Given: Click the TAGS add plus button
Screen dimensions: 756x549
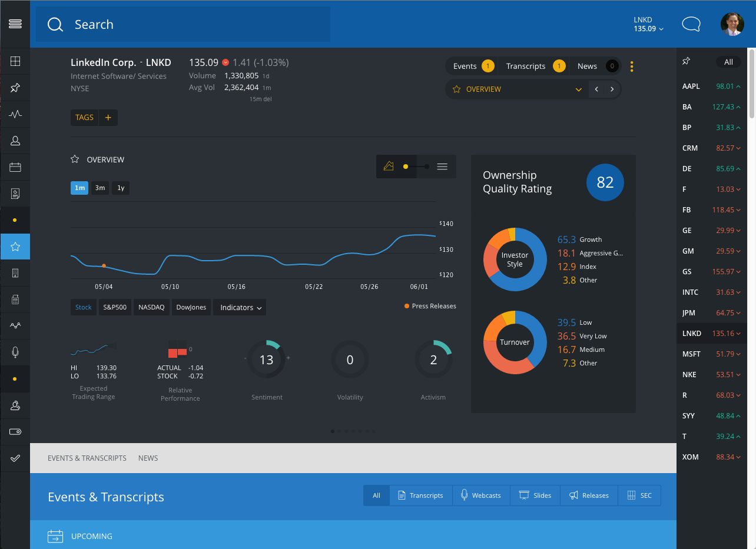Looking at the screenshot, I should coord(108,118).
